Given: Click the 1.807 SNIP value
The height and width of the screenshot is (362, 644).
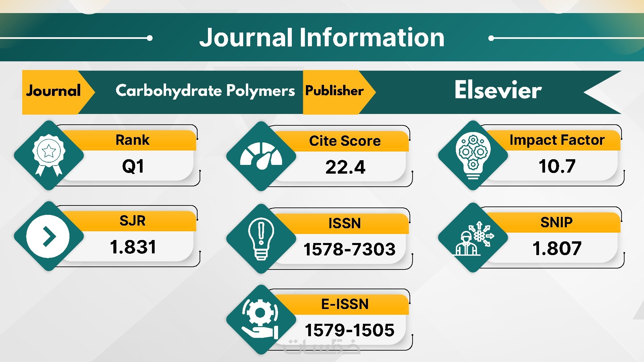Looking at the screenshot, I should point(557,248).
